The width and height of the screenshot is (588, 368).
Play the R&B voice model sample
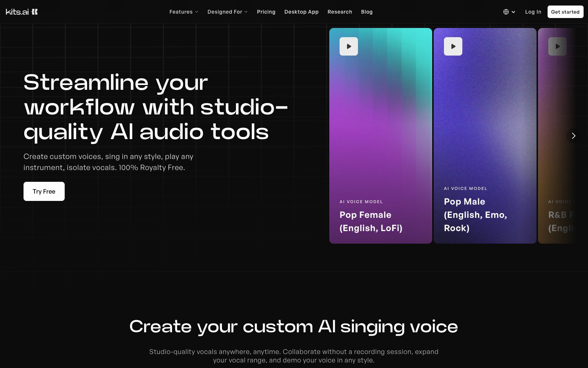[557, 46]
